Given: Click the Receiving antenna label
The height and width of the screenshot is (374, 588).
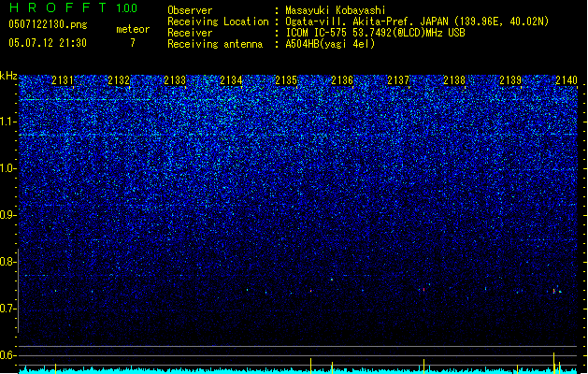Looking at the screenshot, I should coord(215,44).
